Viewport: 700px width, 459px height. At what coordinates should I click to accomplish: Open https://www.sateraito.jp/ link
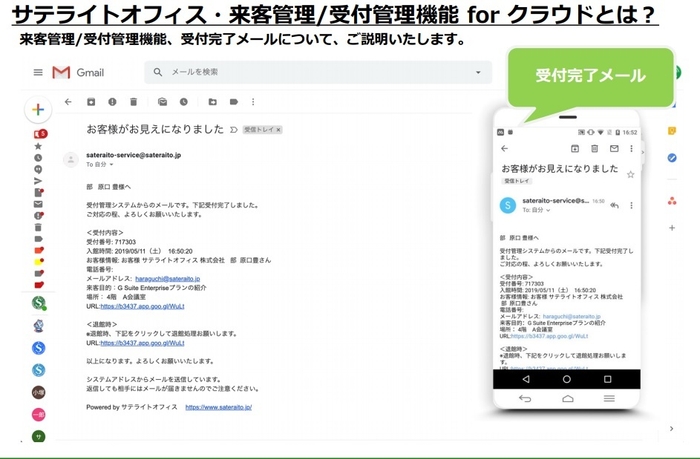point(219,407)
